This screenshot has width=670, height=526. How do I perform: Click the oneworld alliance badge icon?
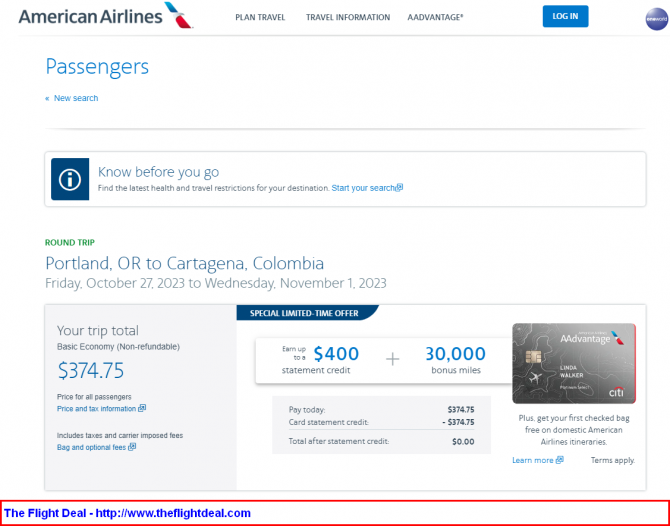(657, 19)
